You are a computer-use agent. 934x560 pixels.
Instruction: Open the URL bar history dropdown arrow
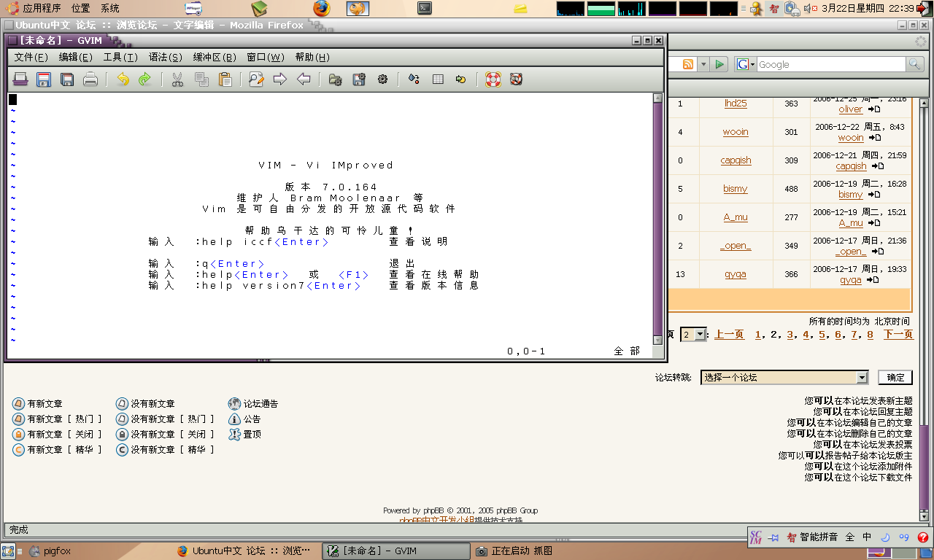pyautogui.click(x=703, y=65)
